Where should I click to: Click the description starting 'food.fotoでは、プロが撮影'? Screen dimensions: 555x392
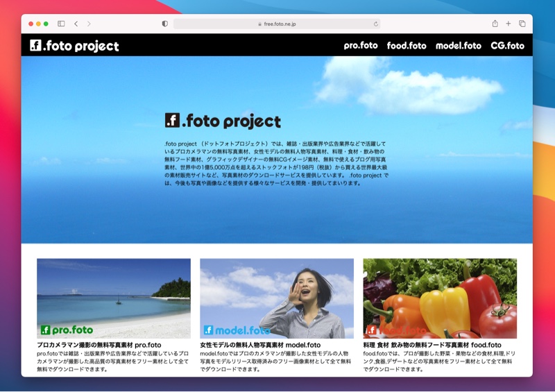(x=439, y=361)
